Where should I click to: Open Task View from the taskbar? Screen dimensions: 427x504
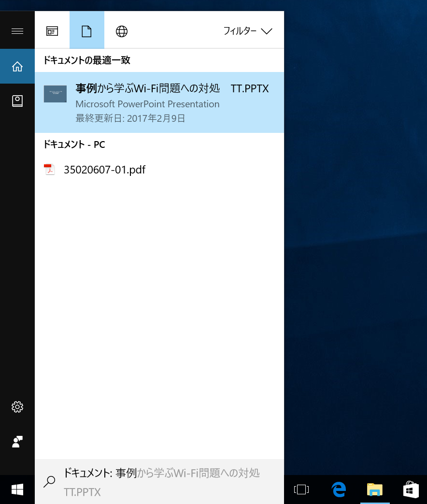(301, 490)
